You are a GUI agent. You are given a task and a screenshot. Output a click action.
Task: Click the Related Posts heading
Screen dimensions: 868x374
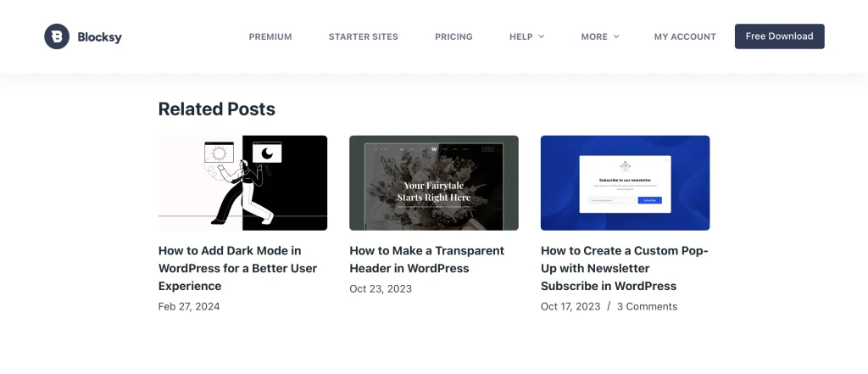217,109
